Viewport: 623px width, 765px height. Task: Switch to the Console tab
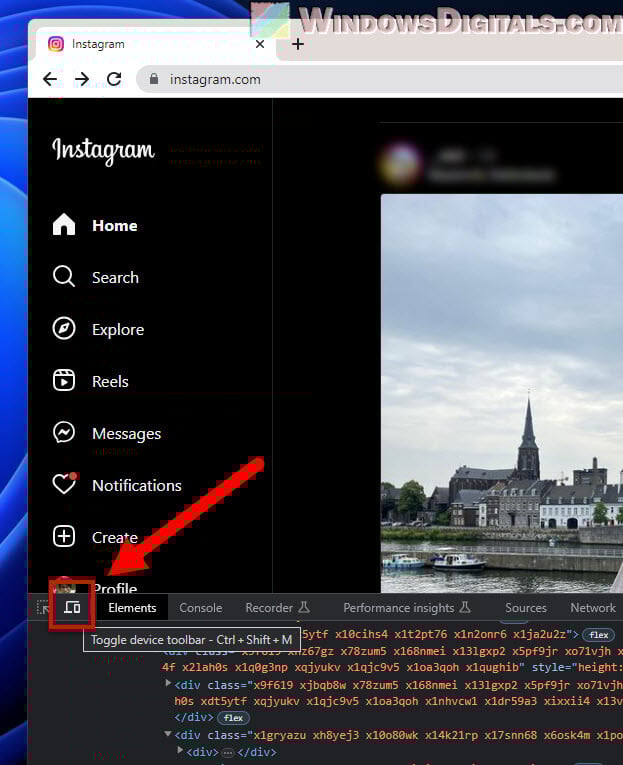point(201,608)
